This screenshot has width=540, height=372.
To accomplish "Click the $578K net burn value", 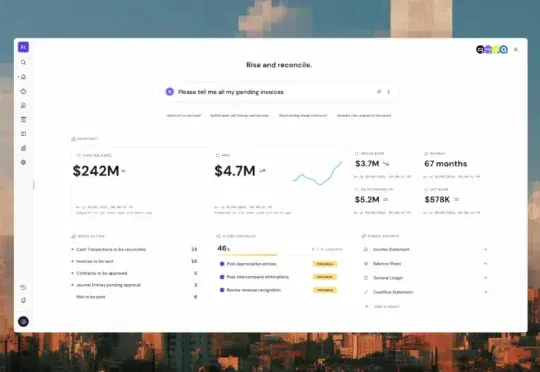I will click(x=437, y=200).
